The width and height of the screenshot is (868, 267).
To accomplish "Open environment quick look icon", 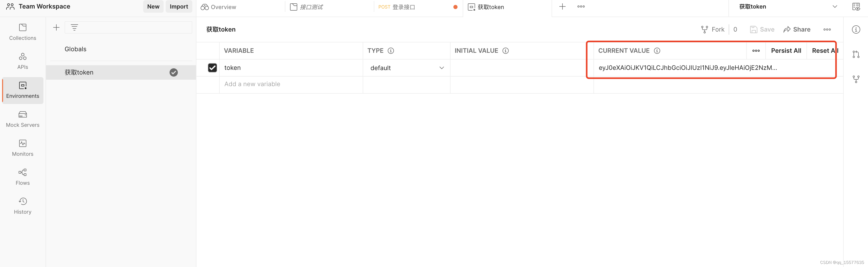I will (856, 7).
